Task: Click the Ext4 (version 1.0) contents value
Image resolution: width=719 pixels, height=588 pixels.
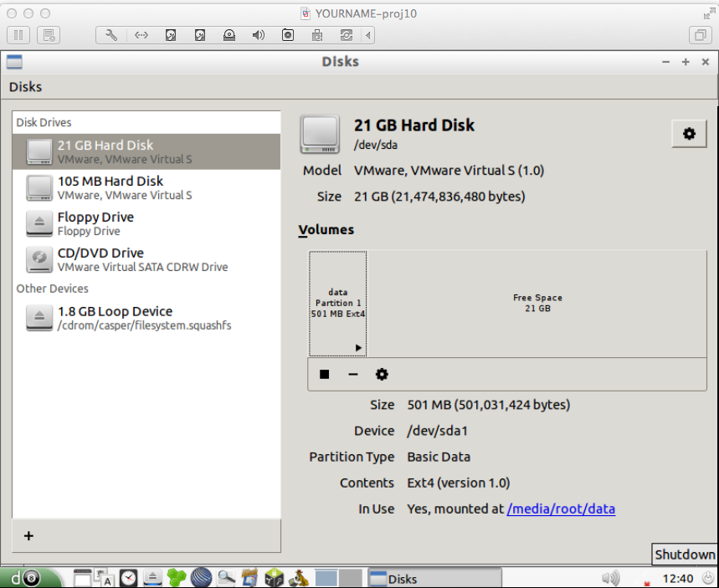Action: click(459, 483)
